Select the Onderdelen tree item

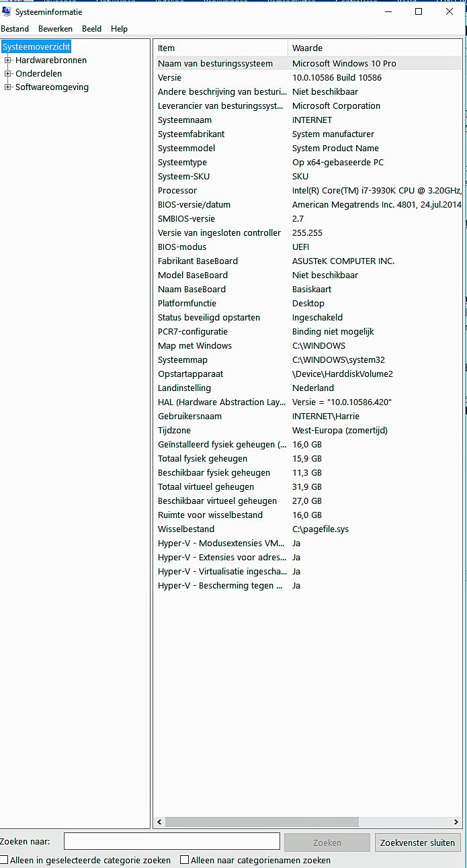point(38,74)
